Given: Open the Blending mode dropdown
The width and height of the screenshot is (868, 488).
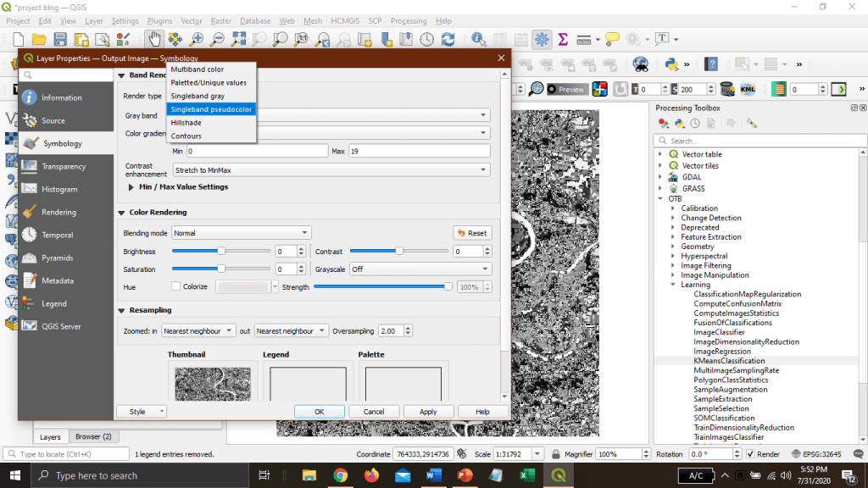Looking at the screenshot, I should click(x=241, y=233).
